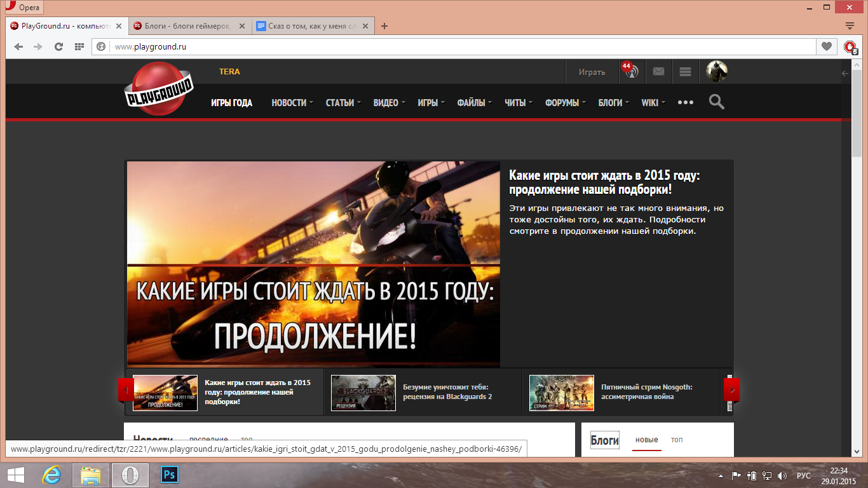This screenshot has height=488, width=868.
Task: Open the ИГРЫ ГОДА menu item
Action: (x=231, y=102)
